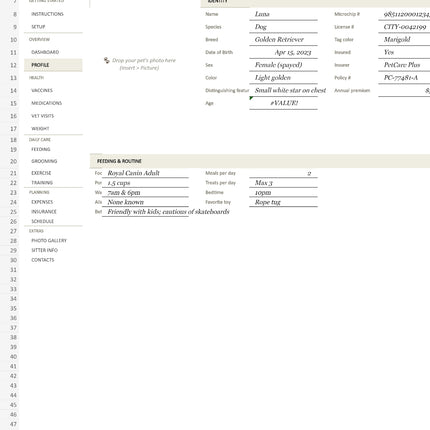
Task: Select the food field Royal Canin Adult
Action: [145, 173]
